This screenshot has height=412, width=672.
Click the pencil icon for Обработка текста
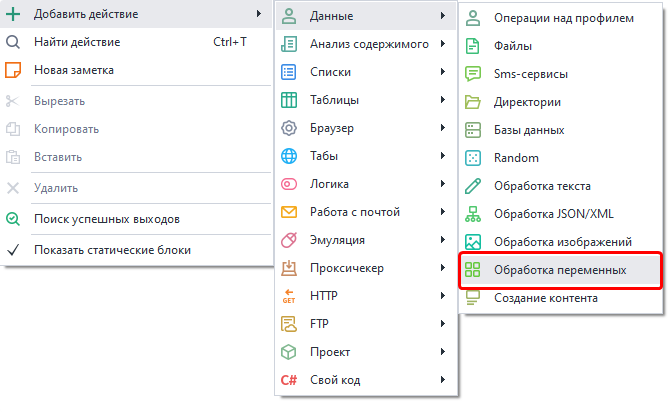[x=473, y=186]
